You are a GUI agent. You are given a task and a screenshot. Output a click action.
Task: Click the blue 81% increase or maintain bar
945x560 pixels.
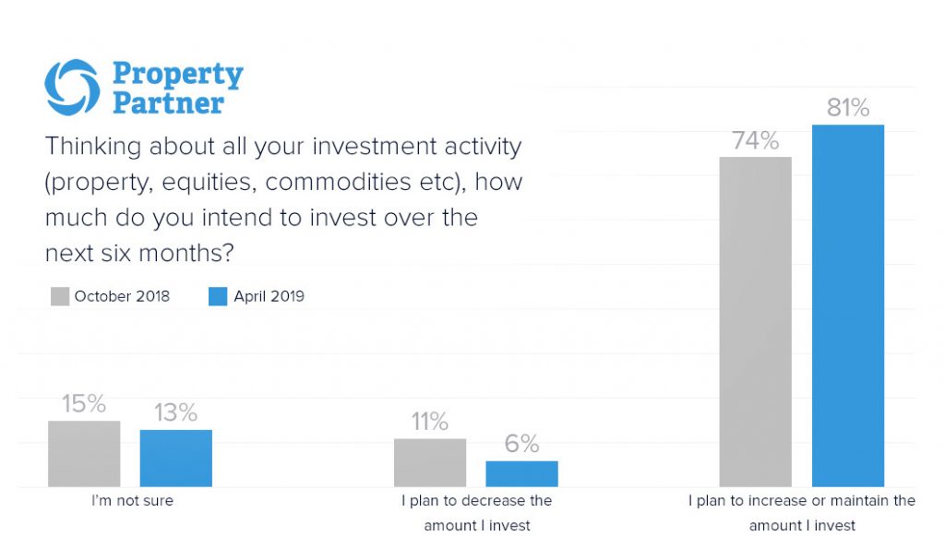(x=848, y=305)
